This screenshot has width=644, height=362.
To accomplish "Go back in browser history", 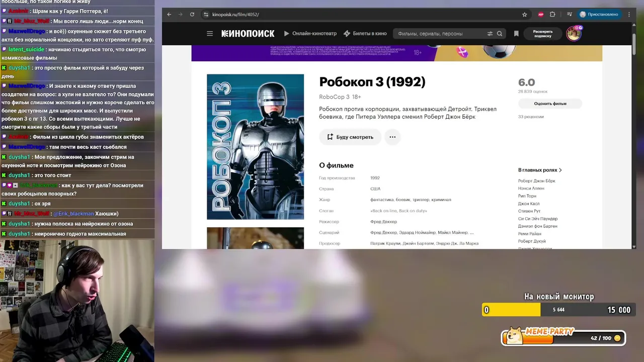I will point(169,15).
